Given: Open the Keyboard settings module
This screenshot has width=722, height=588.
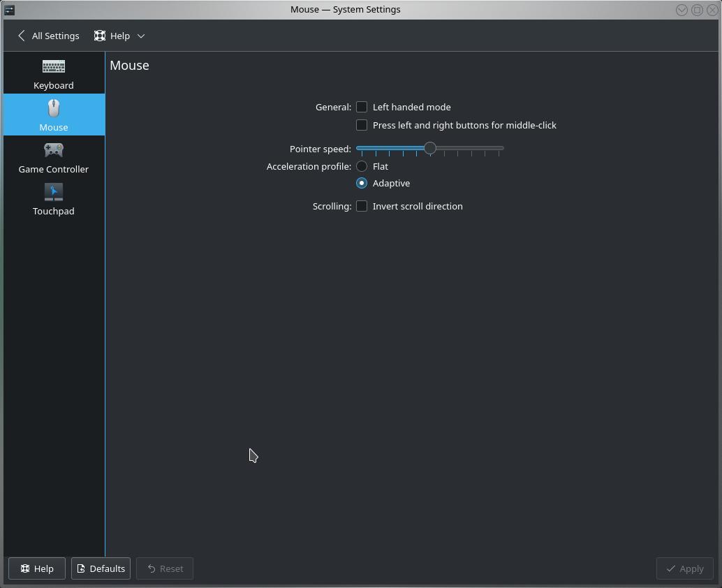Looking at the screenshot, I should pos(54,73).
